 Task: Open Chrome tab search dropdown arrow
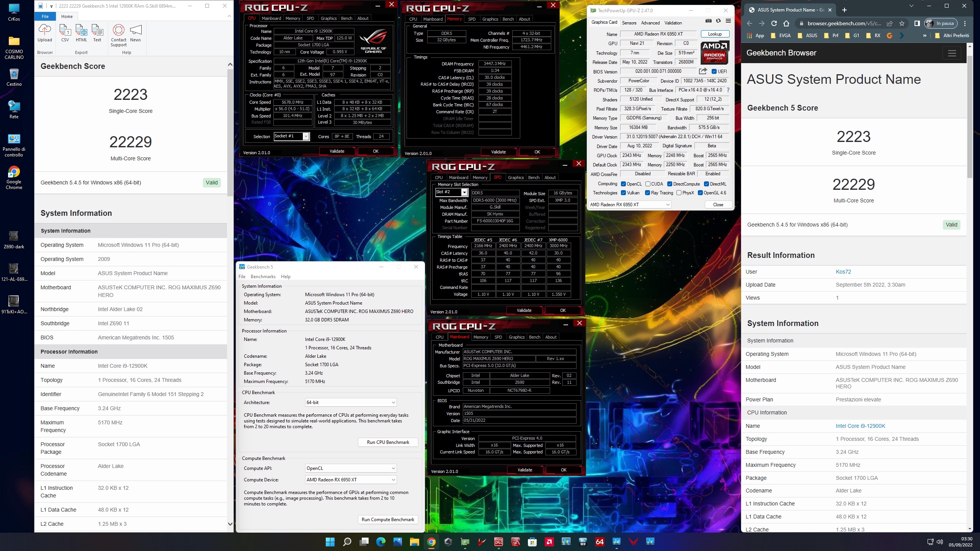click(911, 6)
